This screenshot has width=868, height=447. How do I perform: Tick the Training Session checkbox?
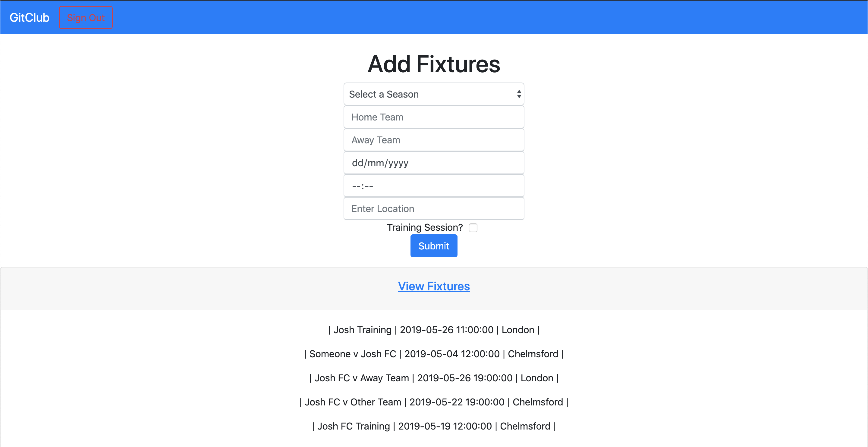click(x=473, y=228)
